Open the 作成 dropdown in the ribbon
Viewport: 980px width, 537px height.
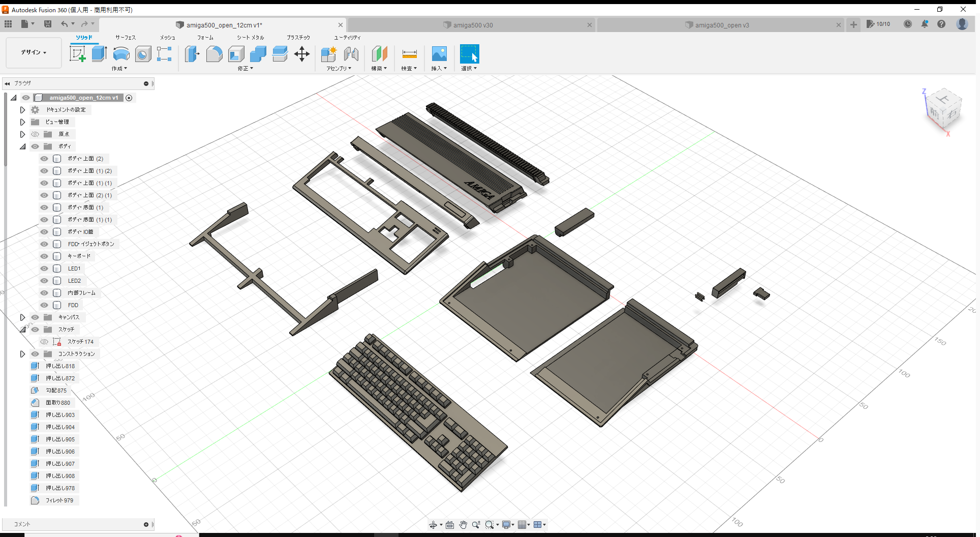point(119,68)
